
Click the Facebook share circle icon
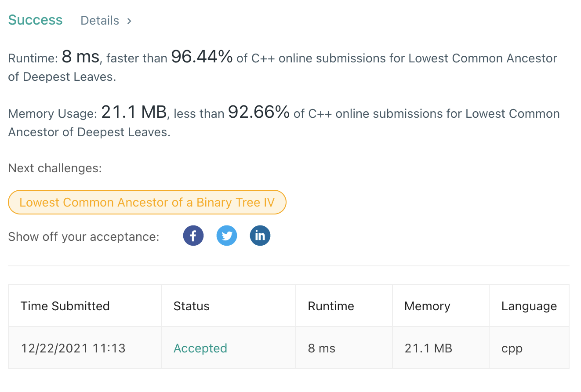[x=193, y=236]
